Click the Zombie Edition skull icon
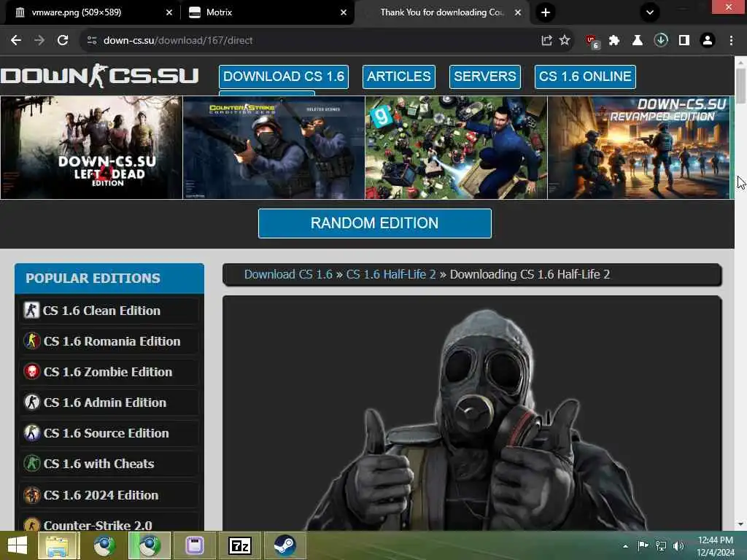The image size is (747, 560). click(32, 371)
